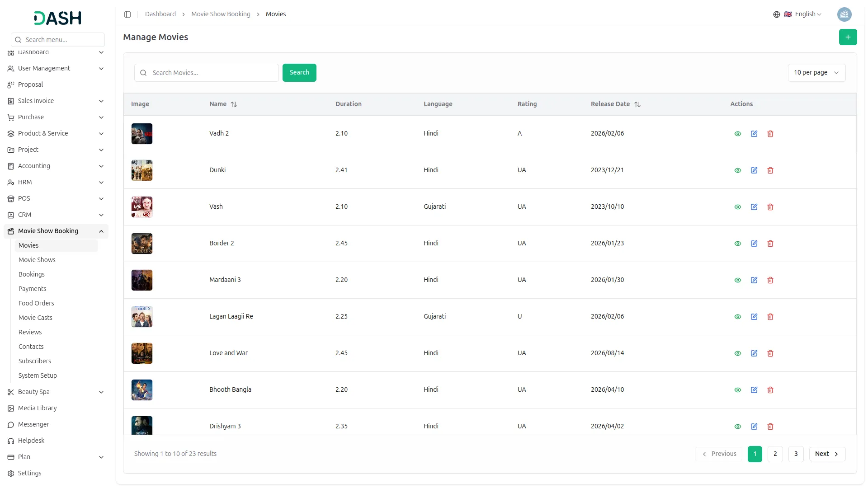The height and width of the screenshot is (488, 868).
Task: Open the 10 per page dropdown
Action: point(816,72)
